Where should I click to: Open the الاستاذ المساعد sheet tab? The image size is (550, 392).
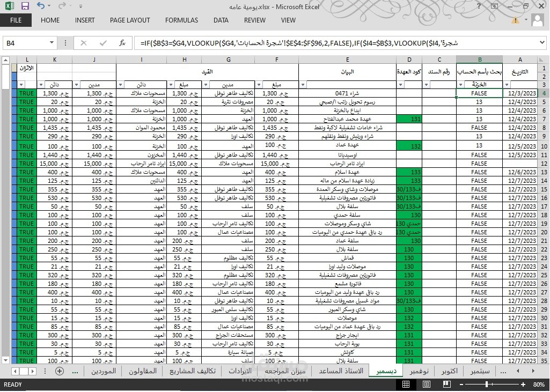(341, 371)
